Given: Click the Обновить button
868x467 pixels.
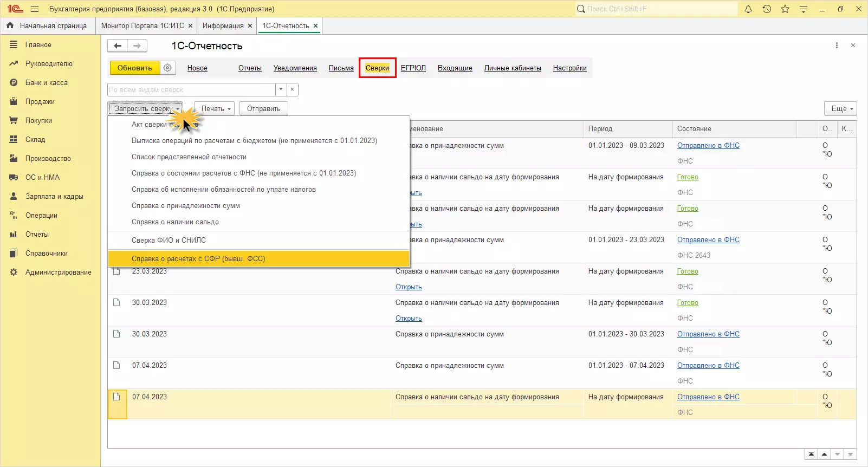Looking at the screenshot, I should tap(134, 68).
